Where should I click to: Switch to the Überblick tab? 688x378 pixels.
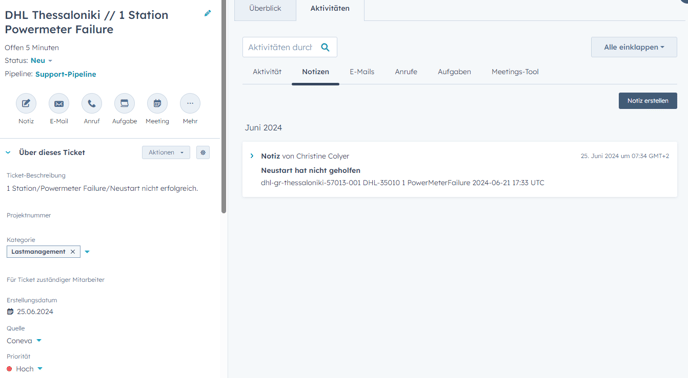coord(265,8)
